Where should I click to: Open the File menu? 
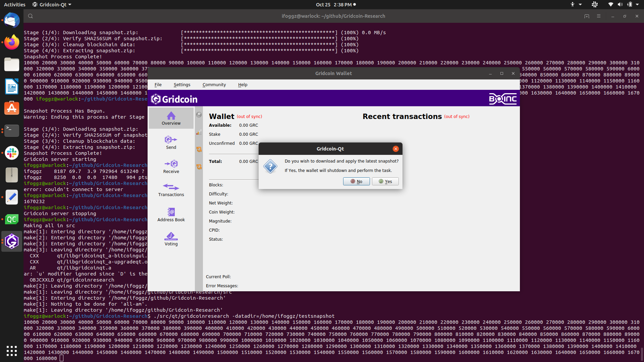click(158, 84)
